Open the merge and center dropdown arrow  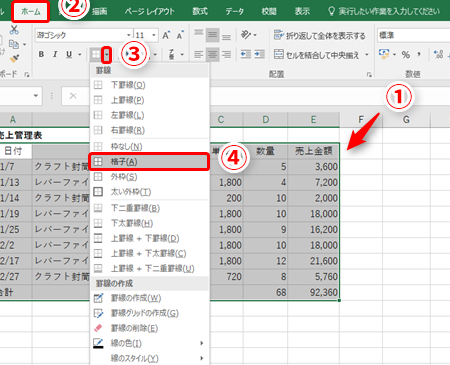(x=367, y=55)
